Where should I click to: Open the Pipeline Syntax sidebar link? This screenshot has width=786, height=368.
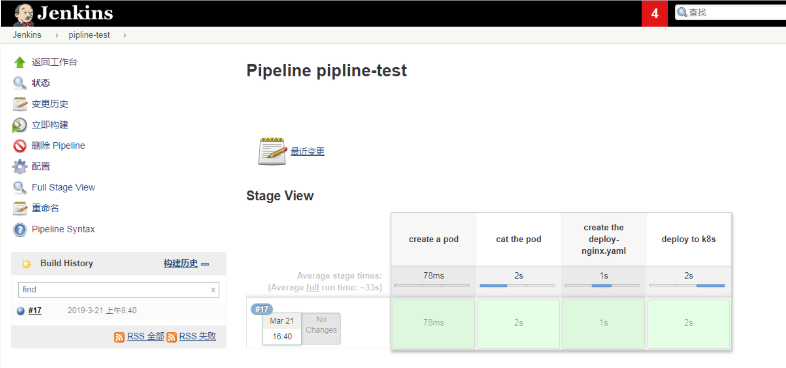[63, 229]
